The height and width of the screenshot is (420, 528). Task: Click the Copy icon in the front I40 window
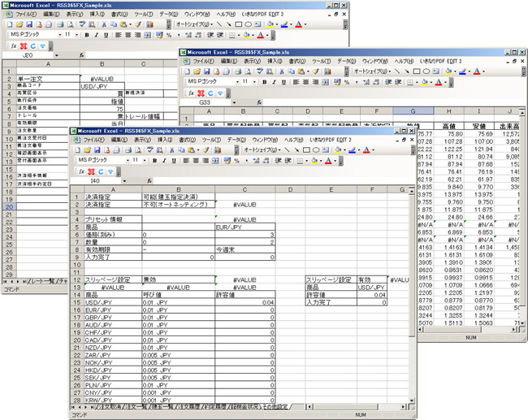coord(181,149)
